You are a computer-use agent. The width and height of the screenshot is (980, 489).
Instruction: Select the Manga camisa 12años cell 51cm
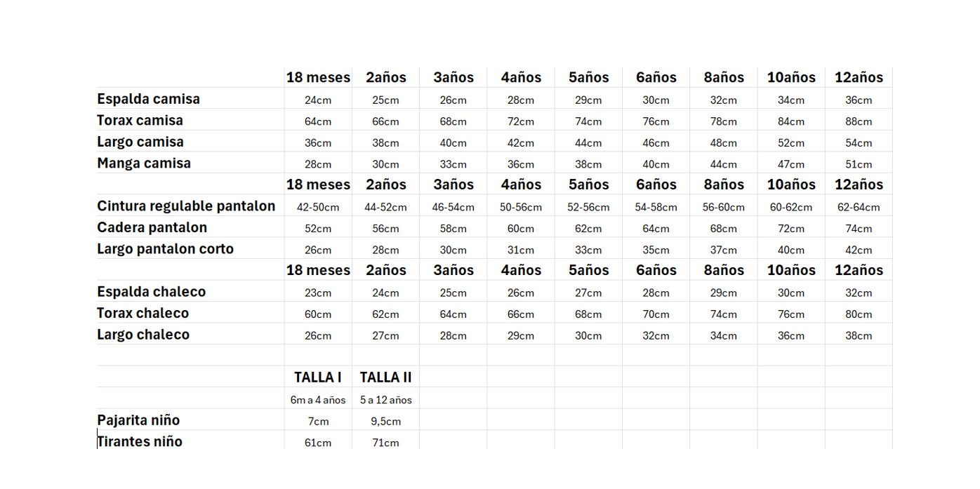click(x=859, y=164)
